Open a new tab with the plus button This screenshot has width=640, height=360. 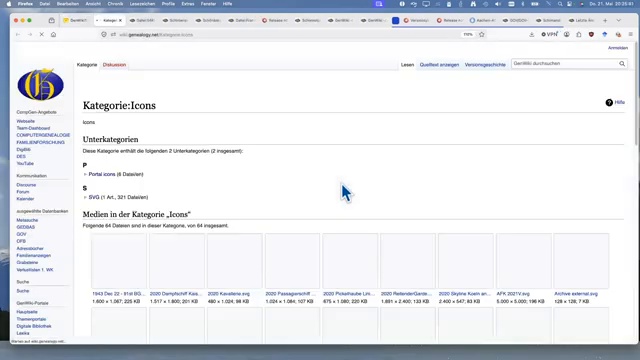tap(605, 20)
